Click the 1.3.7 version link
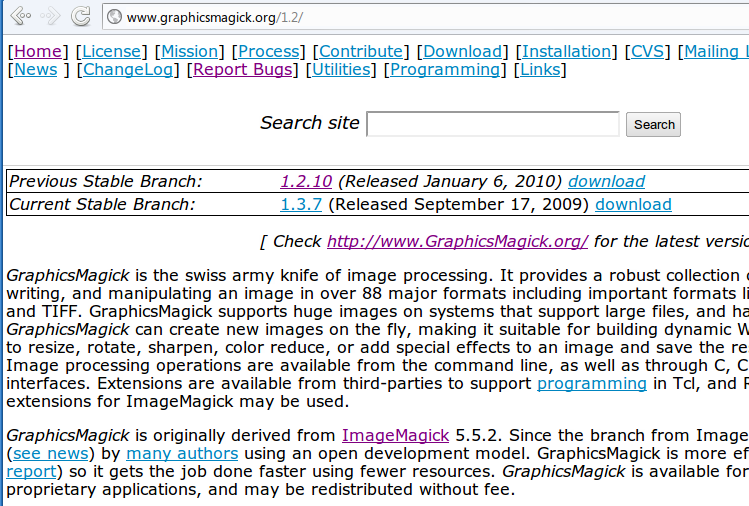 [x=300, y=204]
